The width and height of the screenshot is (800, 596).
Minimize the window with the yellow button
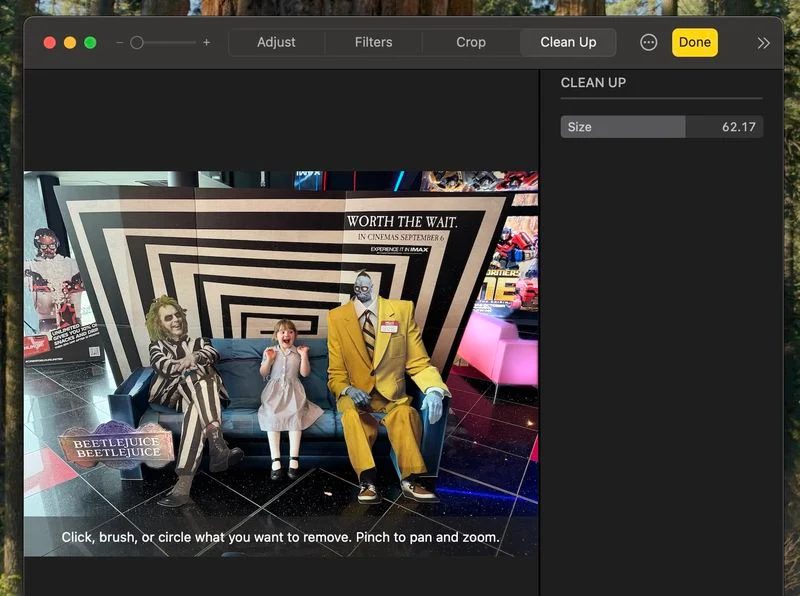(x=70, y=43)
